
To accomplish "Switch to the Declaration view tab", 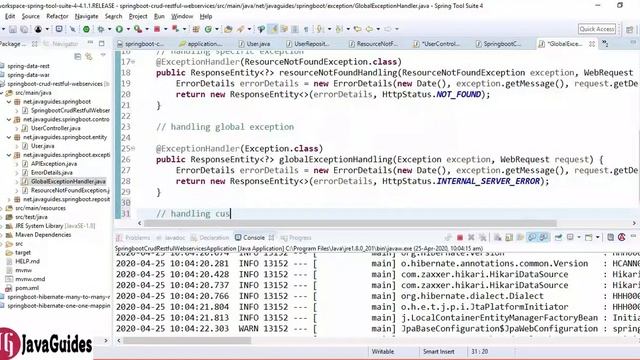I will click(x=210, y=238).
